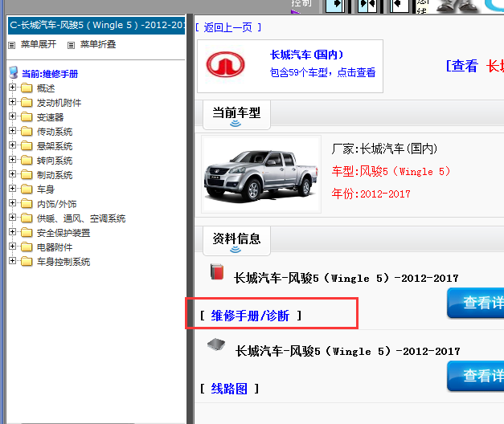The height and width of the screenshot is (424, 504).
Task: Expand the 车身 tree node
Action: tap(12, 188)
